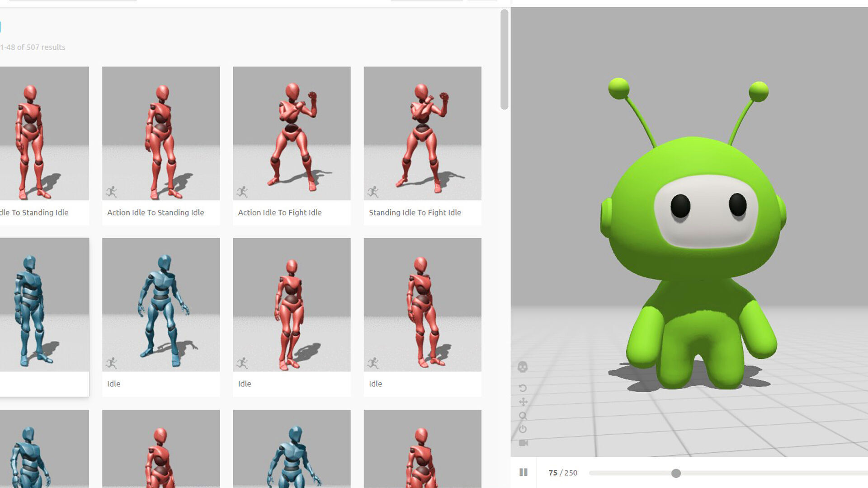Select the Action Idle To Standing Idle thumbnail
Screen dimensions: 868x488
161,133
